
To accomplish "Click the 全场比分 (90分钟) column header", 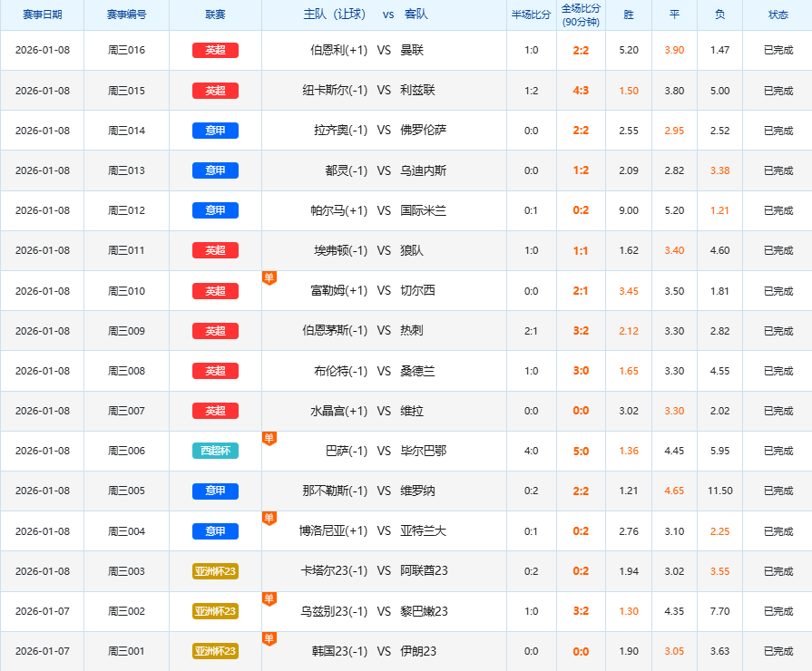I will tap(581, 15).
